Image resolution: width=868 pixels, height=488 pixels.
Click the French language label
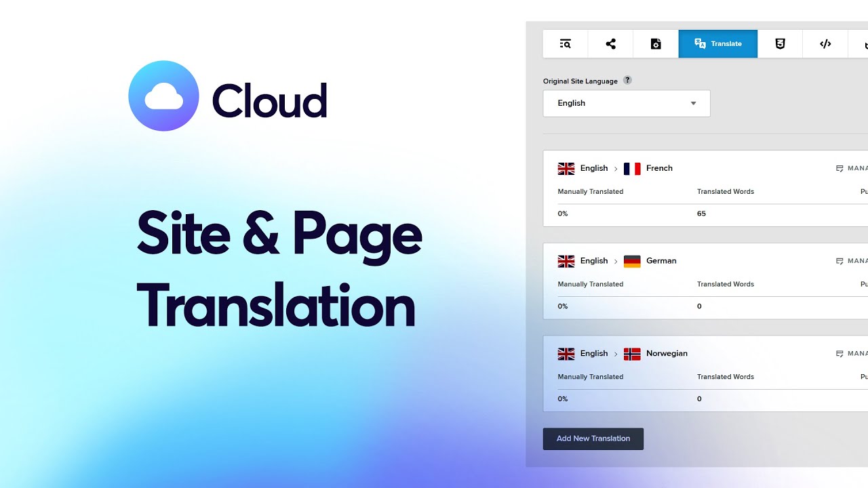pyautogui.click(x=659, y=168)
